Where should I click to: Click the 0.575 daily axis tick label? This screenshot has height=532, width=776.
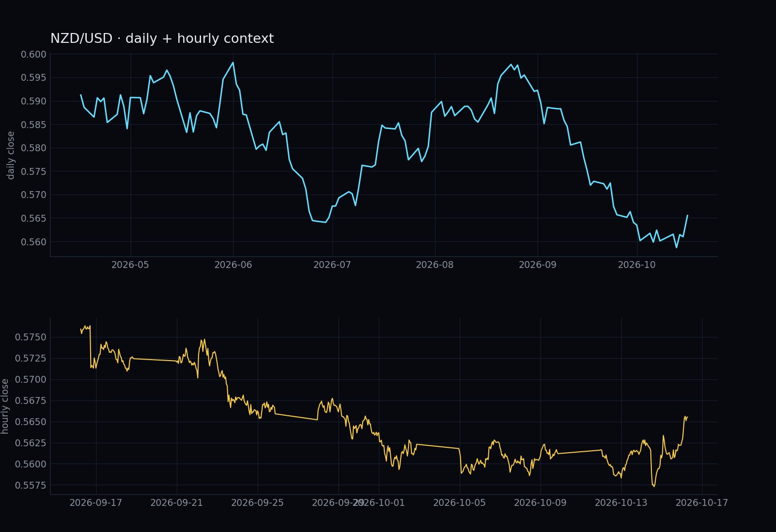point(34,171)
